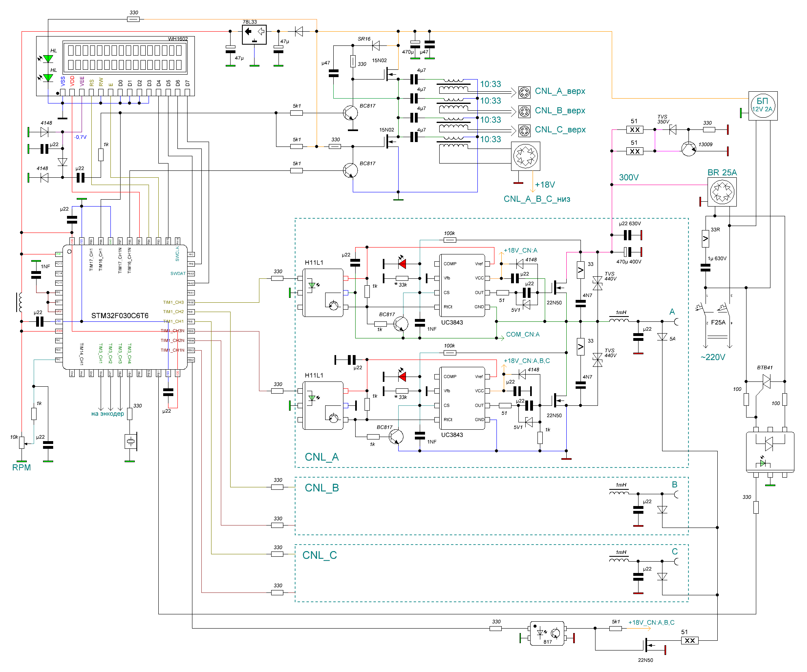The image size is (807, 672).
Task: Click the upper UC3843 controller chip
Action: [x=462, y=286]
